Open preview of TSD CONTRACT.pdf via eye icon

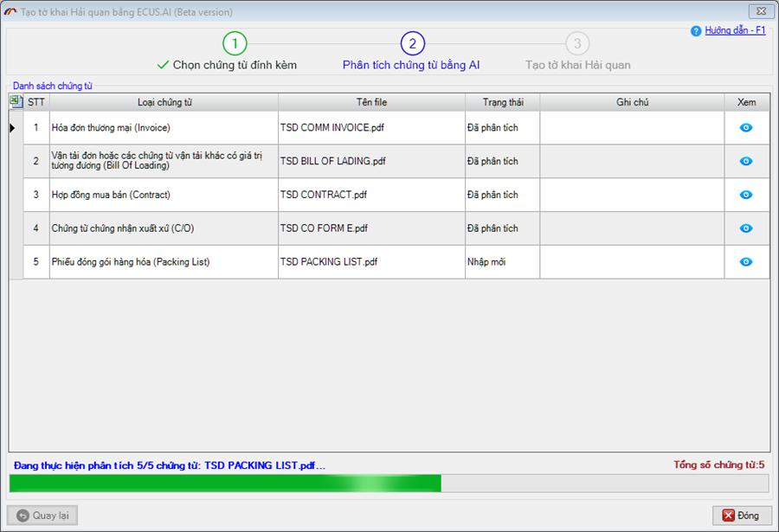[746, 195]
